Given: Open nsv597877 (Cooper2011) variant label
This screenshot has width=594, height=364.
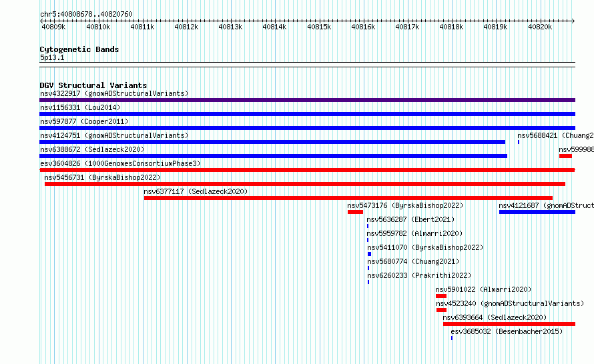Looking at the screenshot, I should 84,121.
